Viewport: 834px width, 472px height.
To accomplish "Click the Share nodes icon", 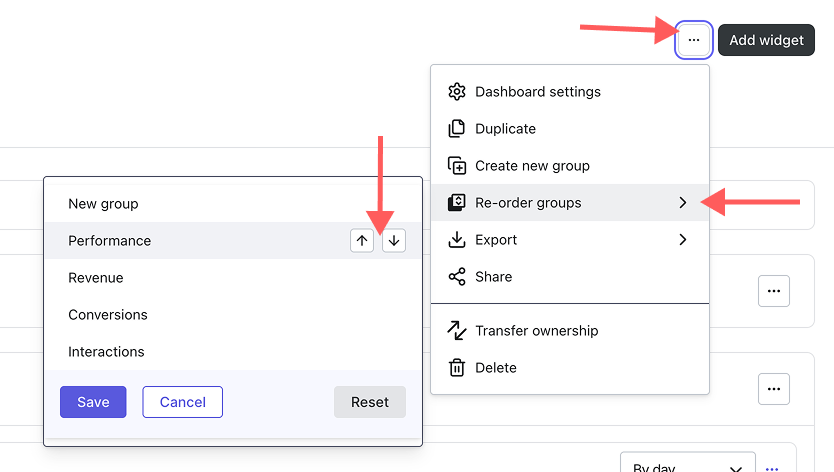I will [x=456, y=277].
